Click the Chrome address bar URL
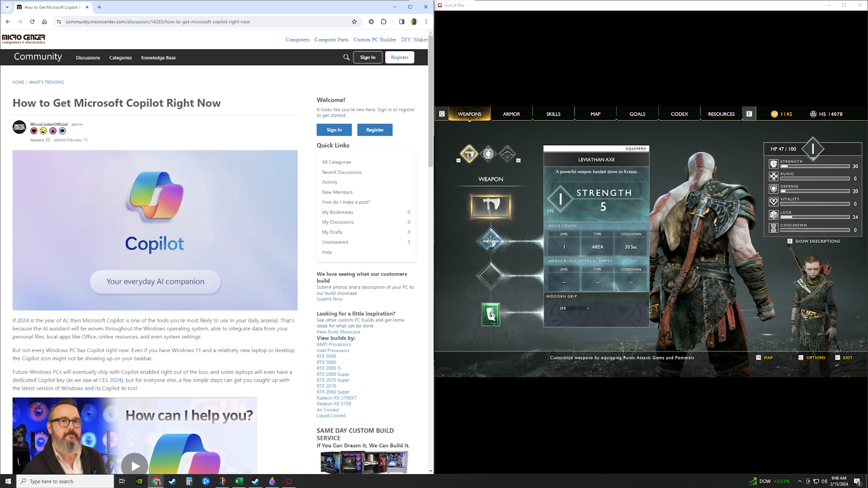The image size is (868, 488). [158, 22]
